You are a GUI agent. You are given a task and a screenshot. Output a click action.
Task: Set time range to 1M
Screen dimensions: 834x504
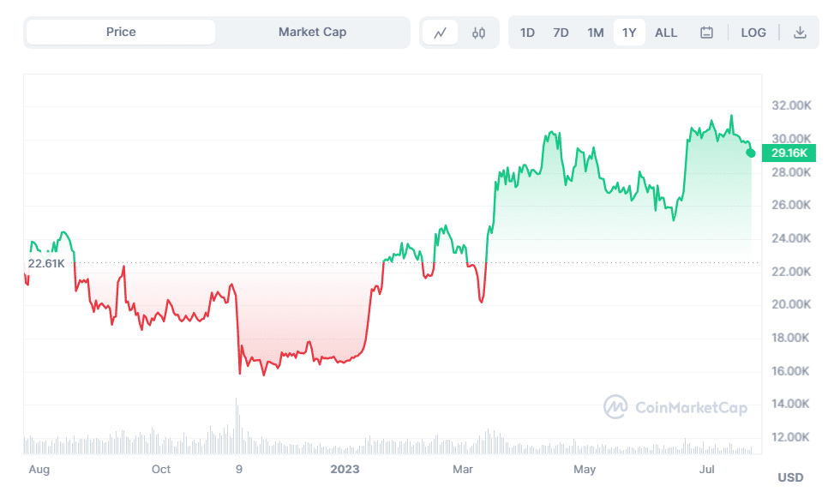click(596, 33)
